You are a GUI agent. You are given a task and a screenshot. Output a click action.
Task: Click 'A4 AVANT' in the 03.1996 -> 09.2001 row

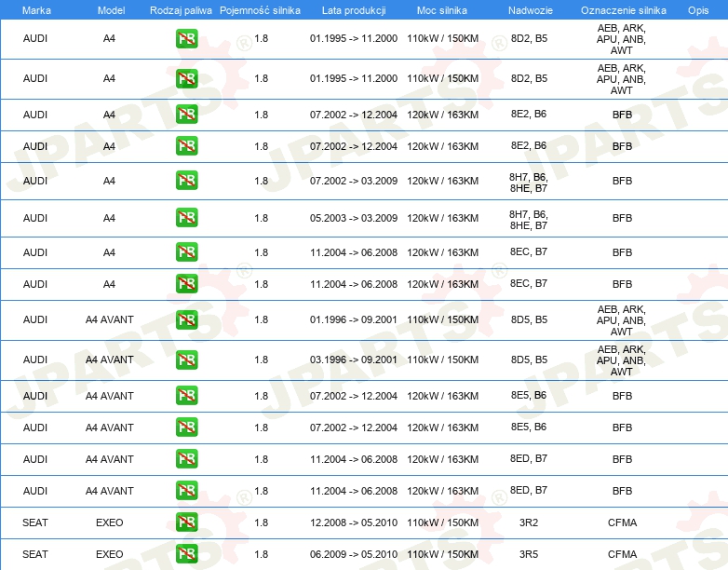tap(110, 360)
